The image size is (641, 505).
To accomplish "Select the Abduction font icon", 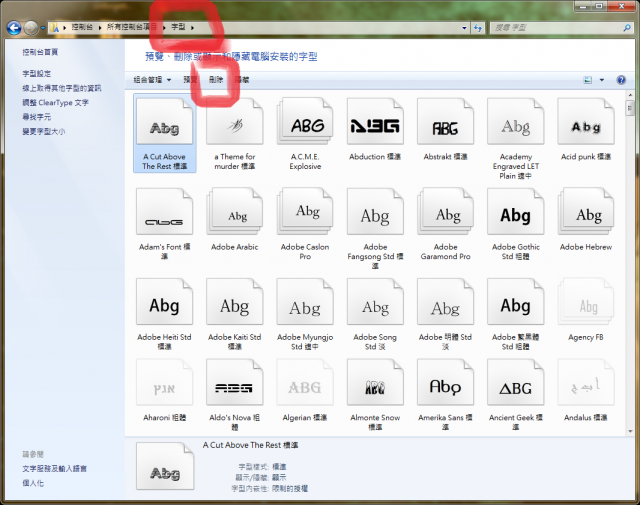I will point(375,121).
